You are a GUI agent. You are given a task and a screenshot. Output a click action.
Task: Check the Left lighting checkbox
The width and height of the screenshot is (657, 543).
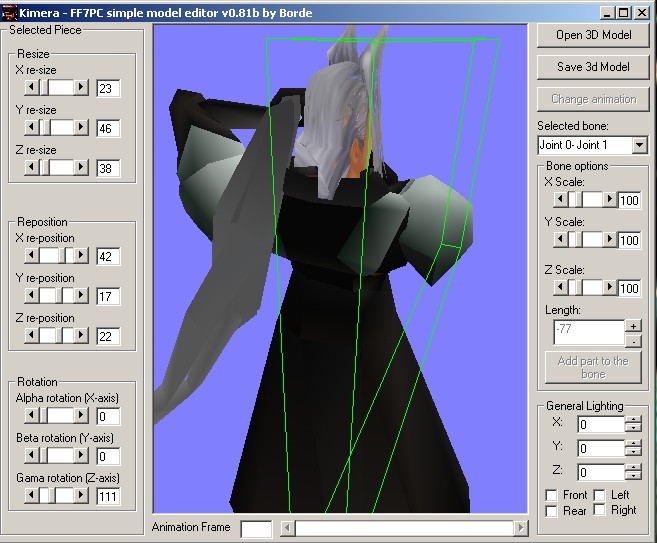point(599,495)
